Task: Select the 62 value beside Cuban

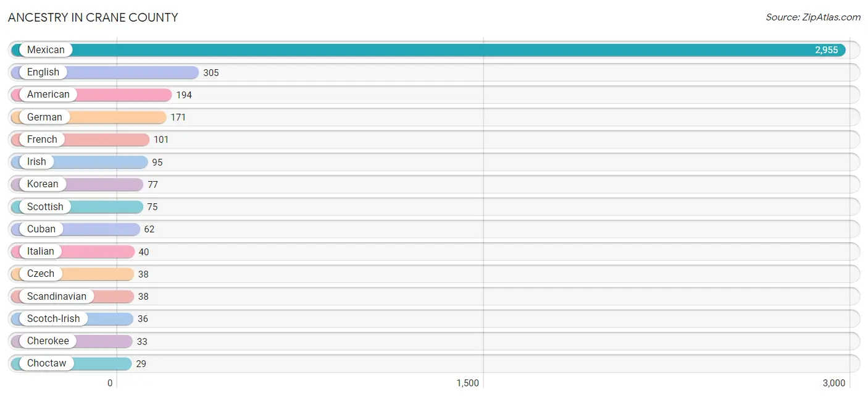Action: [x=149, y=229]
